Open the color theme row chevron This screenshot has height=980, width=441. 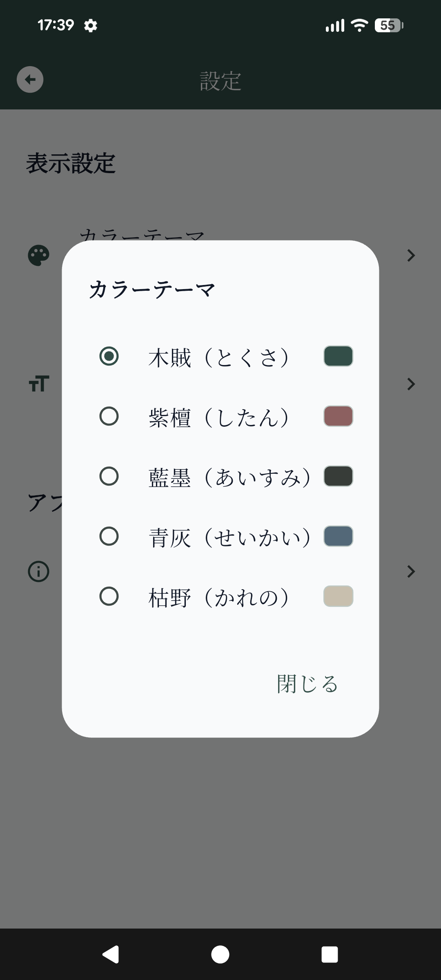tap(411, 256)
